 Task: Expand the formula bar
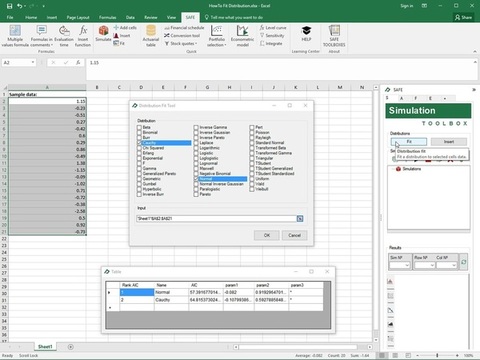475,62
